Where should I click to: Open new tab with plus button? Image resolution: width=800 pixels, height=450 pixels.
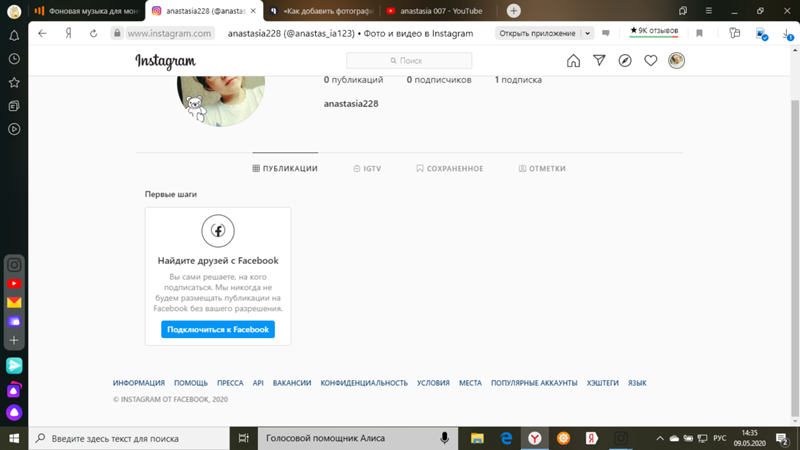(514, 11)
